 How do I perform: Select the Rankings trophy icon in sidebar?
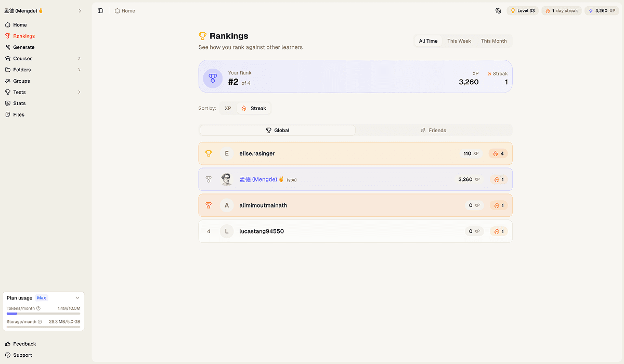(7, 36)
